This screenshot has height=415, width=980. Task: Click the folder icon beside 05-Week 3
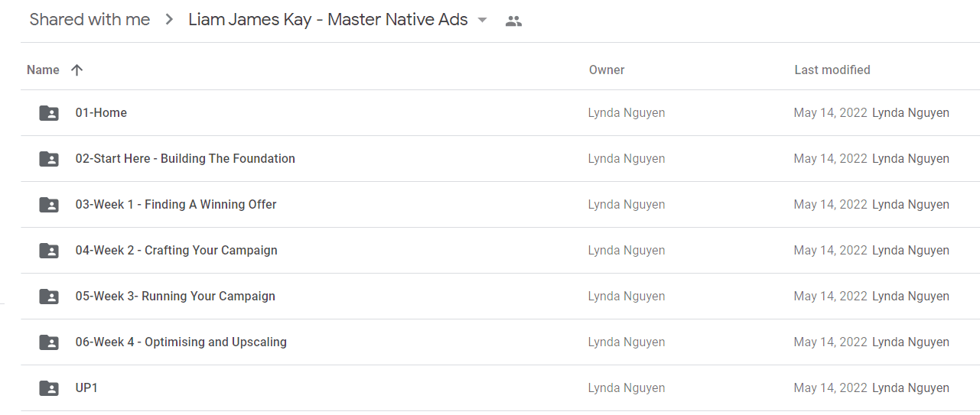49,297
